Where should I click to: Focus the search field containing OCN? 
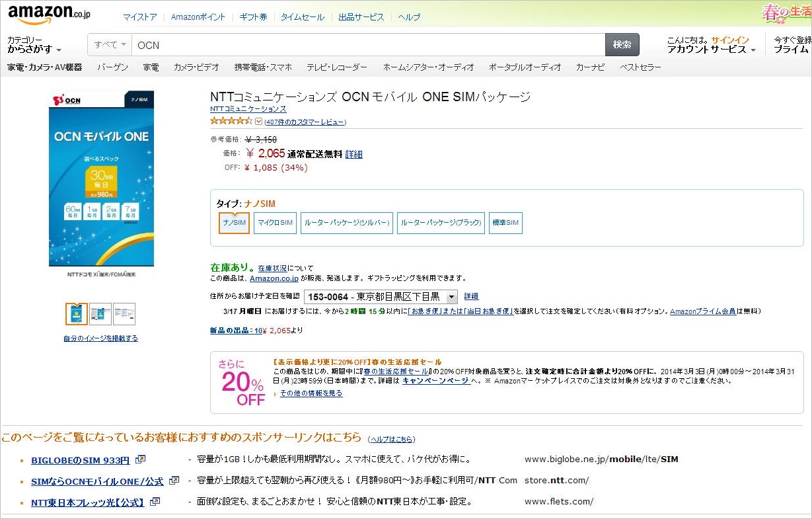point(369,45)
